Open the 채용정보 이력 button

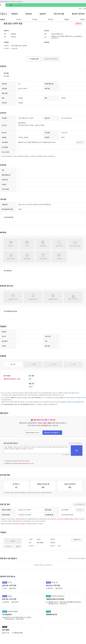(x=77, y=540)
